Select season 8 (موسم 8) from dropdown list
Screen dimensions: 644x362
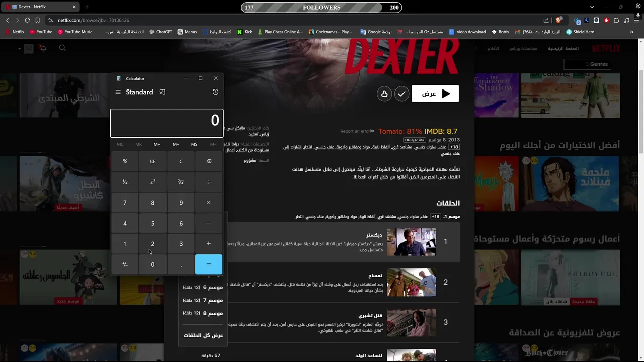(x=203, y=313)
